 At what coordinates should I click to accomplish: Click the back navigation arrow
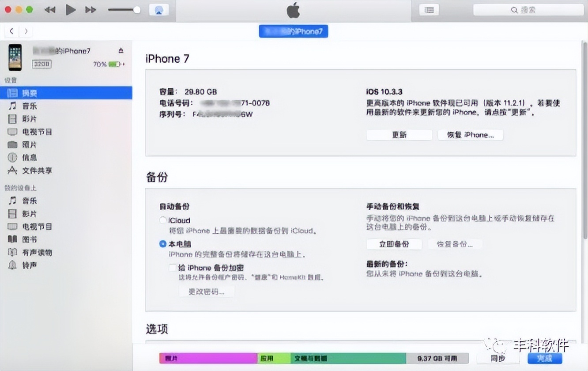click(x=11, y=31)
